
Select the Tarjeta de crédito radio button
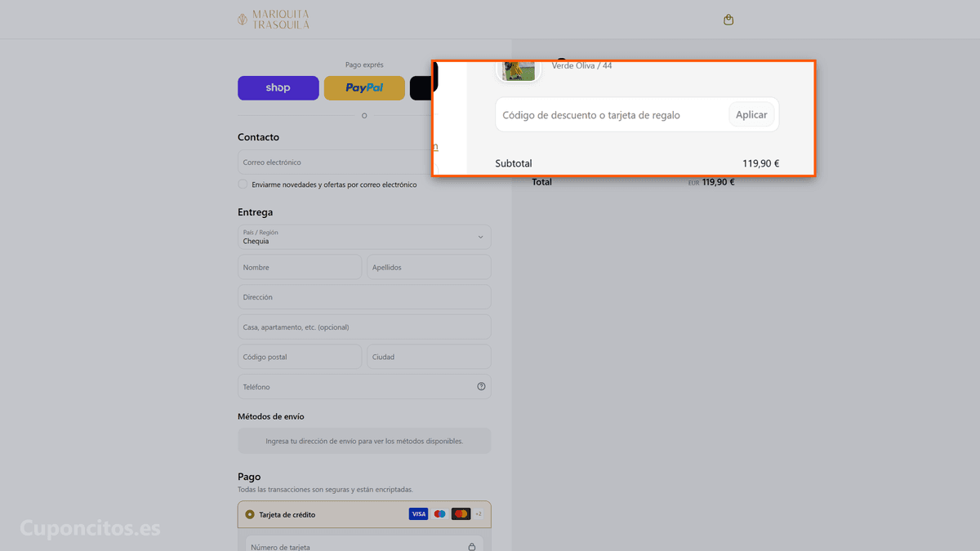click(250, 515)
